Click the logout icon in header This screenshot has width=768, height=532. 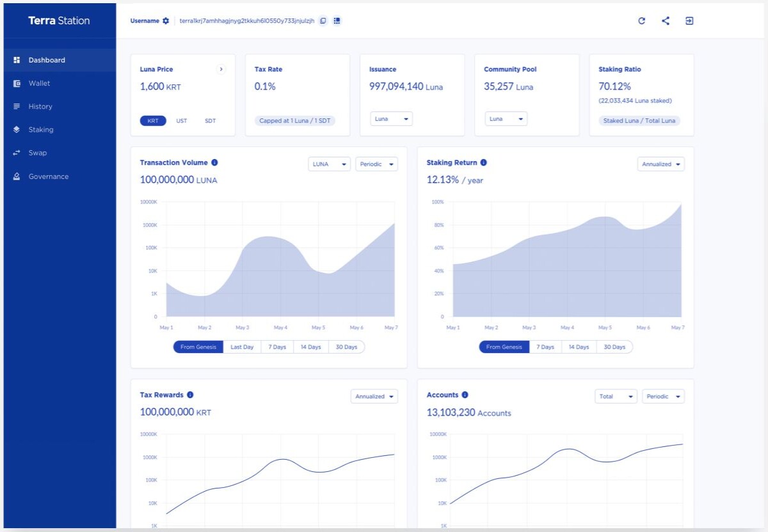689,20
